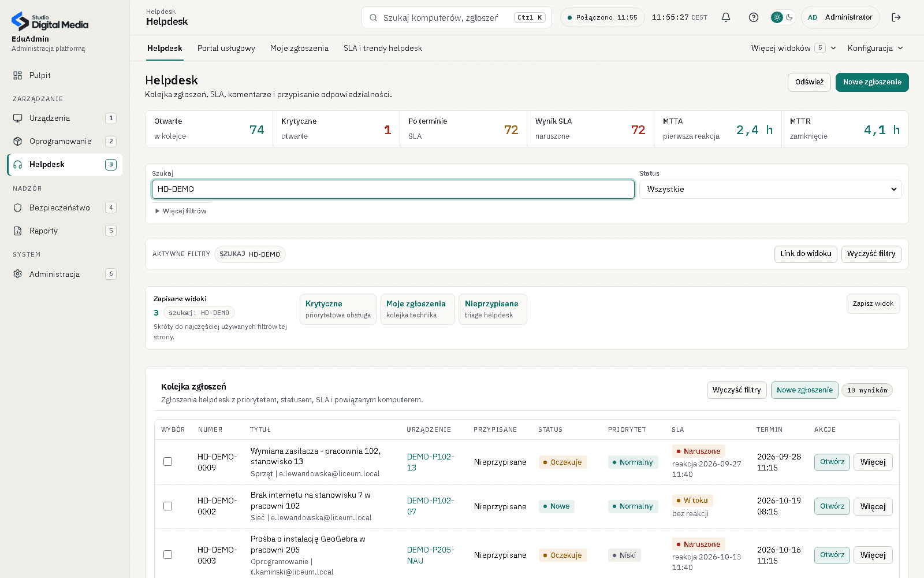This screenshot has width=924, height=578.
Task: Apply the Nieprzypisane saved view
Action: 493,309
